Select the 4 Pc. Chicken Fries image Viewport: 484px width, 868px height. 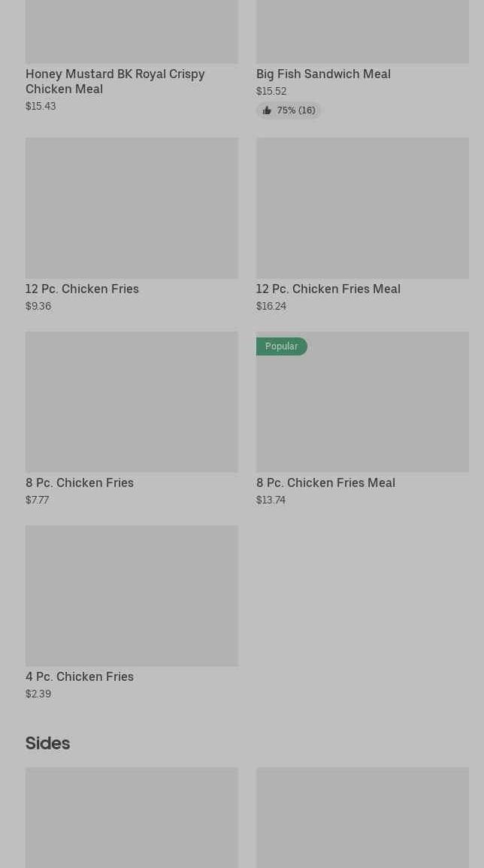[x=132, y=596]
